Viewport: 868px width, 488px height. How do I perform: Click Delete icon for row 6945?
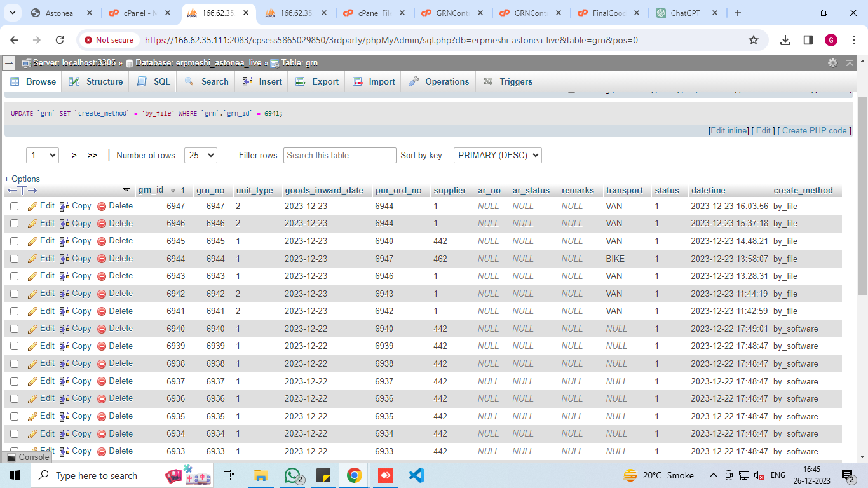[x=102, y=241]
